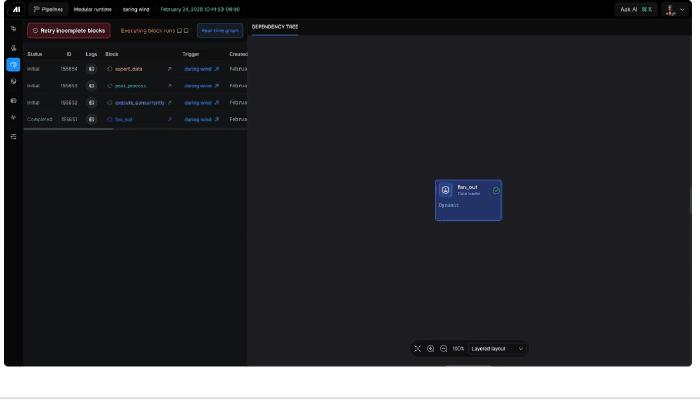700x399 pixels.
Task: Switch to the Dependency Tree tab
Action: click(275, 27)
